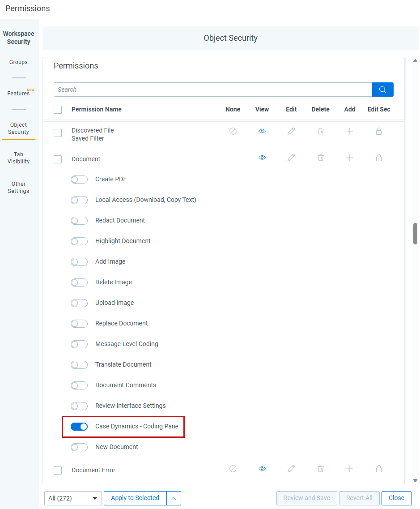Expand the Apply to Selected chevron menu
Viewport: 420px width, 509px height.
tap(174, 498)
